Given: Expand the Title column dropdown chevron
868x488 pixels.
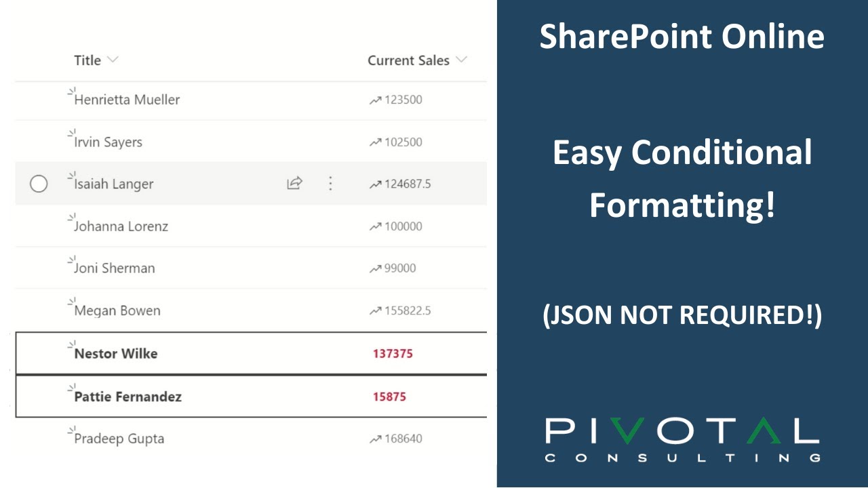Looking at the screenshot, I should tap(113, 60).
